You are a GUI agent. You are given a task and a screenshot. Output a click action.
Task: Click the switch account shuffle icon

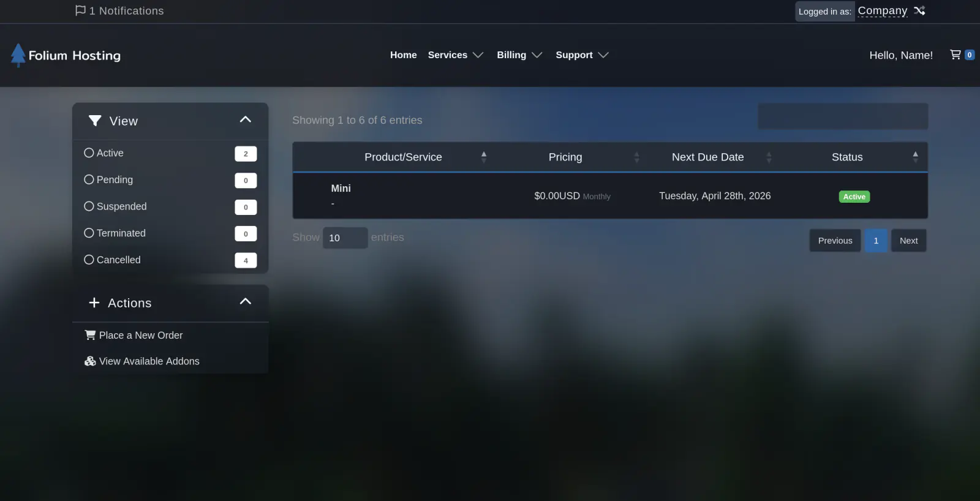[x=919, y=10]
